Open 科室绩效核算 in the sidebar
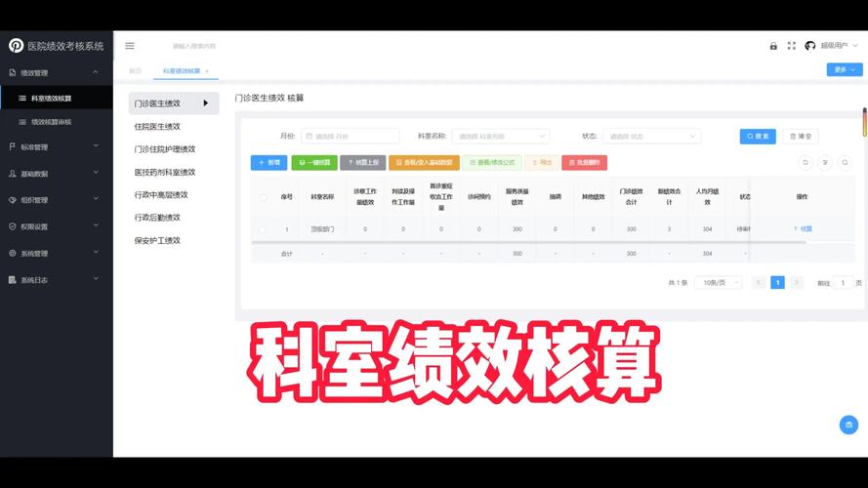Screen dimensions: 868x488 (57, 98)
